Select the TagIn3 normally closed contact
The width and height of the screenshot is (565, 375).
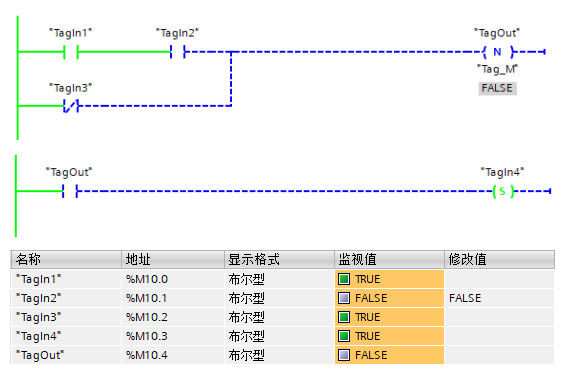pyautogui.click(x=71, y=106)
